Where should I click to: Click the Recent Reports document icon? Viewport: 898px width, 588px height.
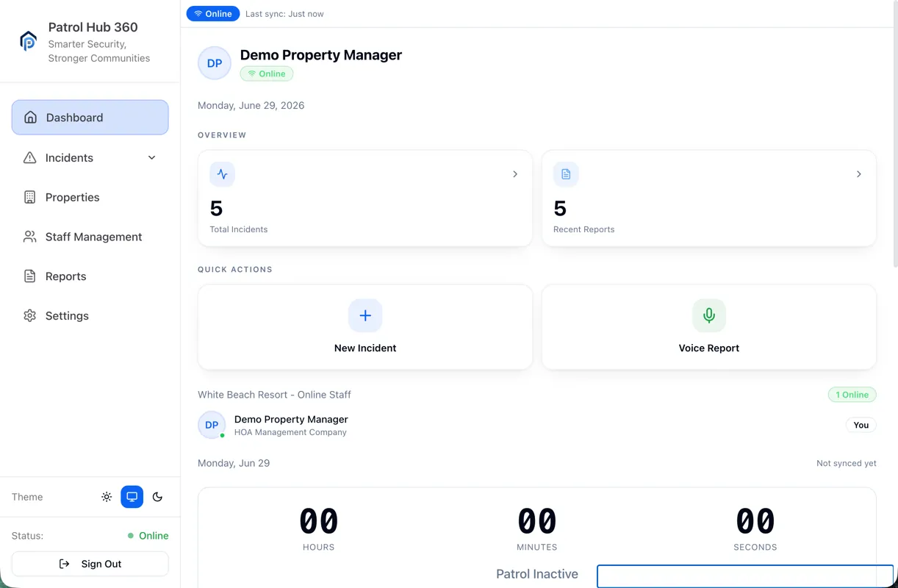click(566, 175)
